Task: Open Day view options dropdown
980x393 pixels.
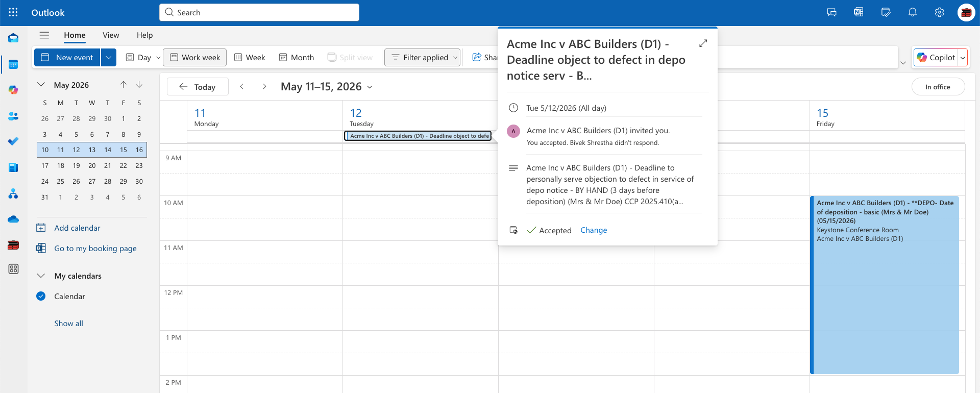Action: click(158, 58)
